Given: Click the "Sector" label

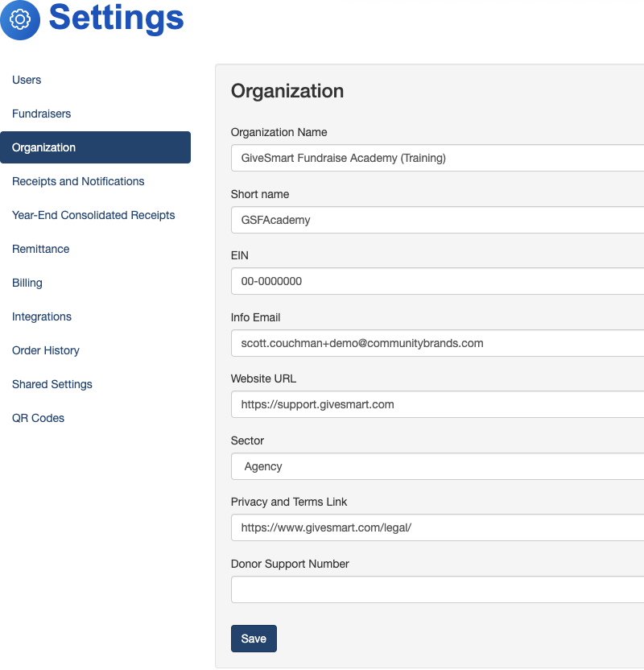Looking at the screenshot, I should click(x=247, y=440).
